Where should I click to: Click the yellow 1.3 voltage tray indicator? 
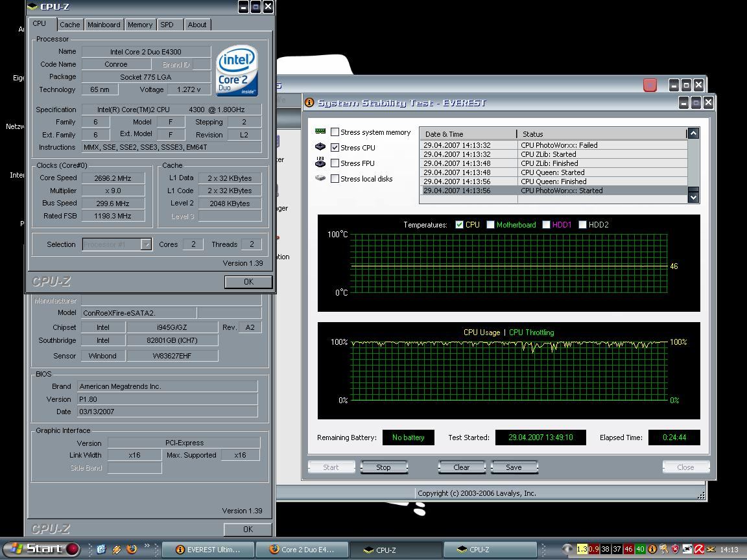[x=582, y=549]
